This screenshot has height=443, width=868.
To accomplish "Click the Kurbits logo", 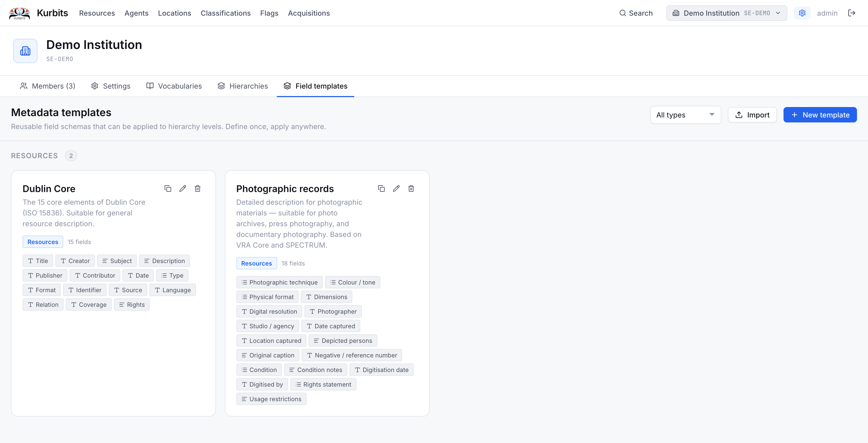I will (20, 13).
